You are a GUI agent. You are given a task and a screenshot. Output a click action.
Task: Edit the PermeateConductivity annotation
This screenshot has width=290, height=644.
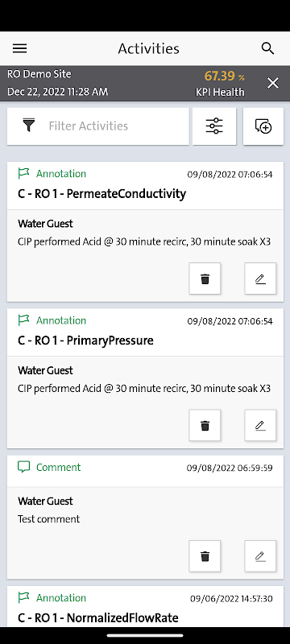click(260, 279)
